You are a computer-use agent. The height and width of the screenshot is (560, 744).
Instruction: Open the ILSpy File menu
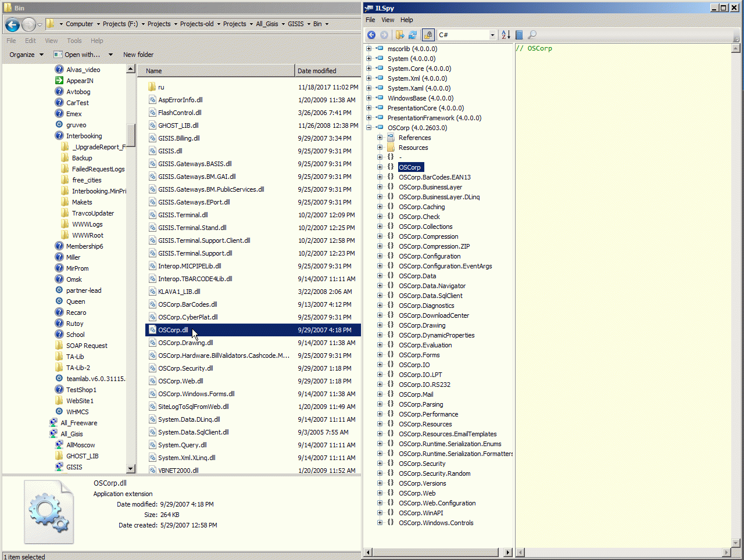click(370, 20)
